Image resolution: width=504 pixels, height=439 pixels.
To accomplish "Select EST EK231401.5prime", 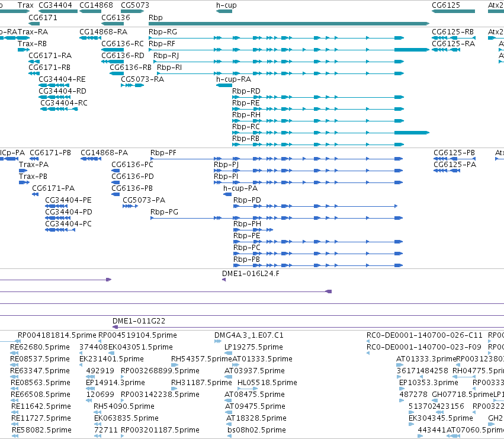I will coord(111,359).
